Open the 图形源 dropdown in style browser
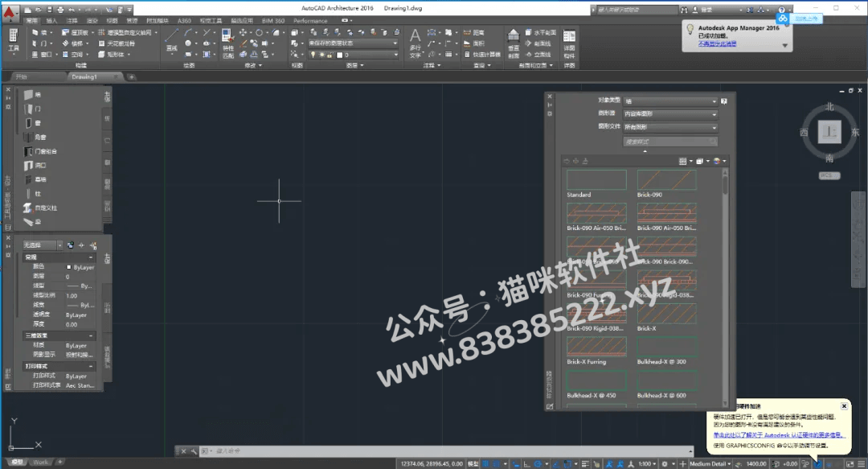The image size is (868, 469). coord(670,114)
